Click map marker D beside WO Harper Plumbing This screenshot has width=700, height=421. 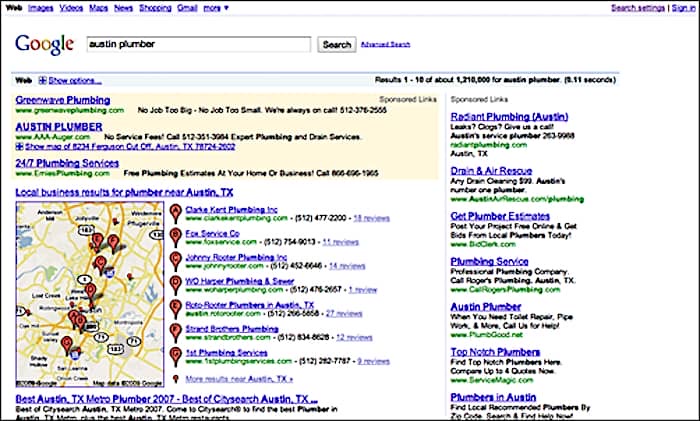(x=176, y=285)
